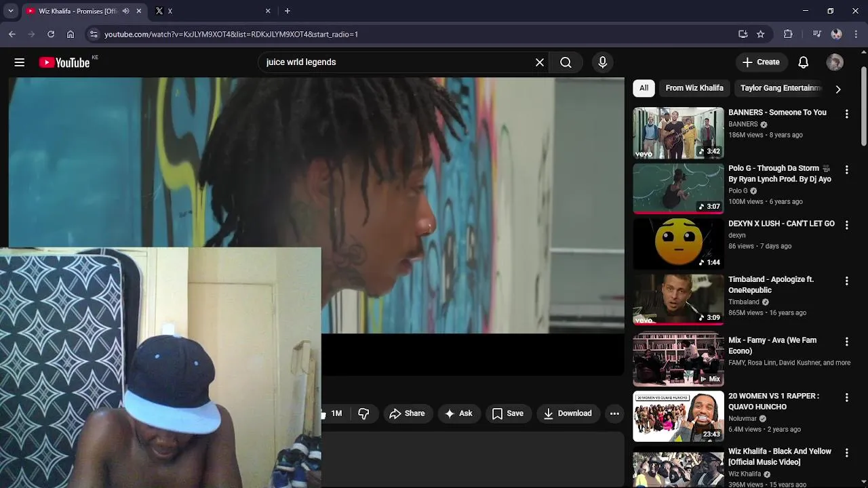This screenshot has width=868, height=488.
Task: Open the Famy Ava mix thumbnail
Action: (x=678, y=359)
